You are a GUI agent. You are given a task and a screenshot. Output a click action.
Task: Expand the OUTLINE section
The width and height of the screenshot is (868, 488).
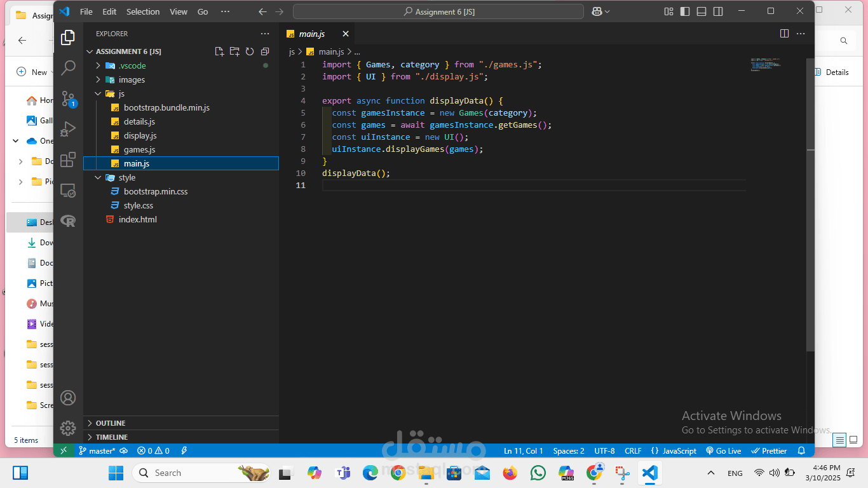click(x=111, y=423)
